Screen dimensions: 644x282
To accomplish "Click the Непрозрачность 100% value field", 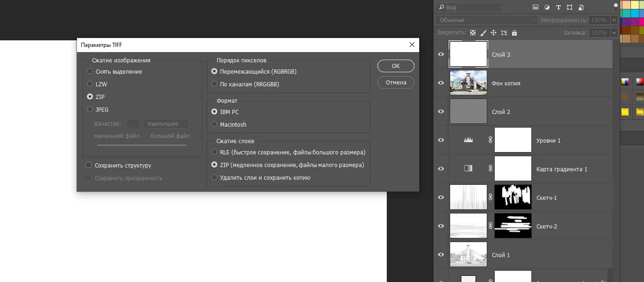I will click(x=599, y=20).
